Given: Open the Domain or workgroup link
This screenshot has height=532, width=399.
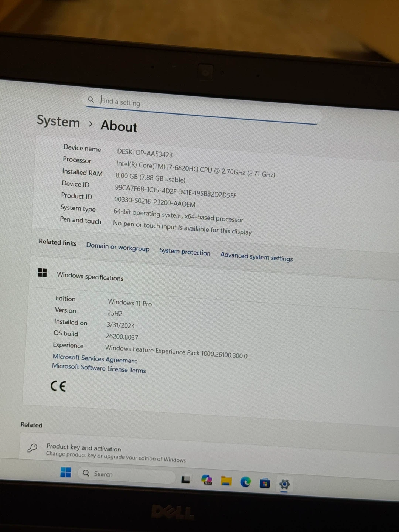Looking at the screenshot, I should [x=118, y=247].
